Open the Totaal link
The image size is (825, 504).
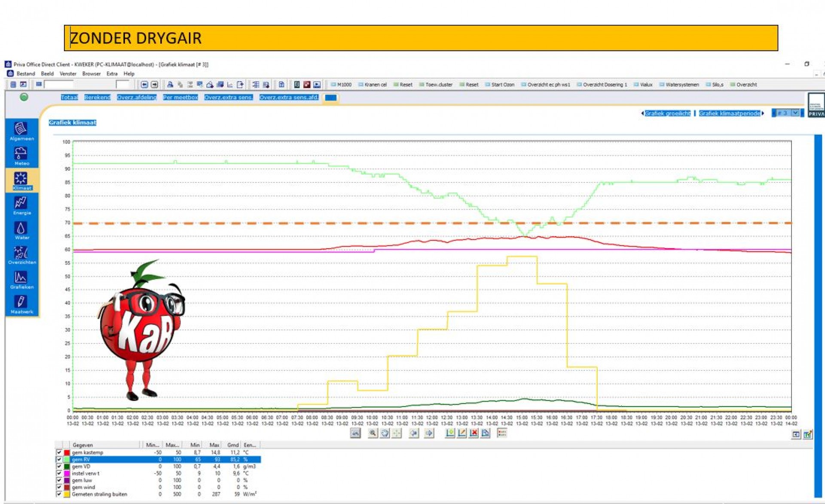point(69,97)
